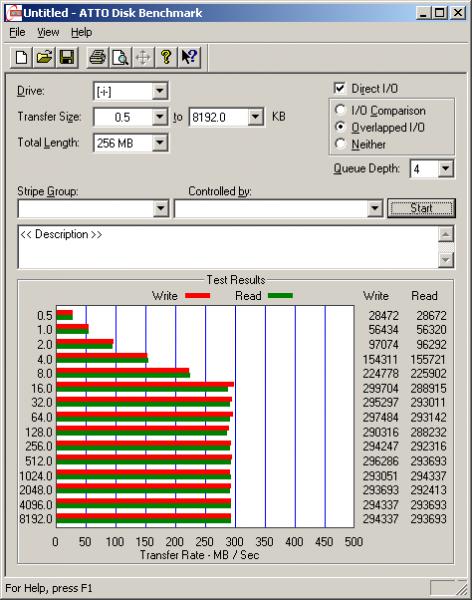Click write value 299704 for 16.0

coord(381,388)
